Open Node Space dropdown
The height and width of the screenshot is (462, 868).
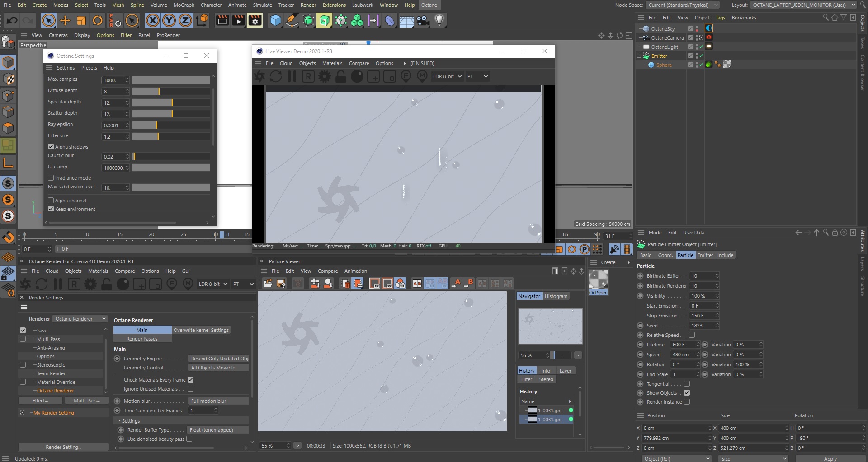pyautogui.click(x=682, y=5)
